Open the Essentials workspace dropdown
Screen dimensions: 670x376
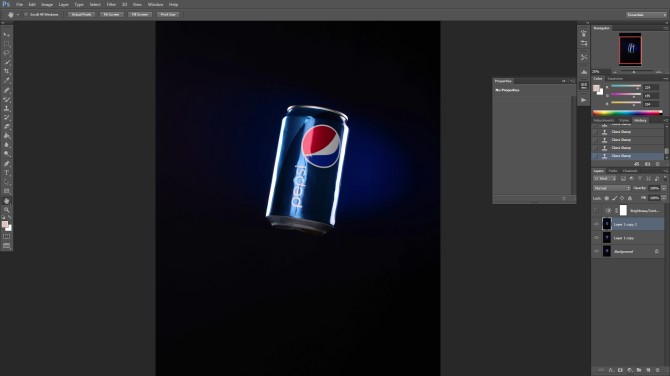(646, 15)
